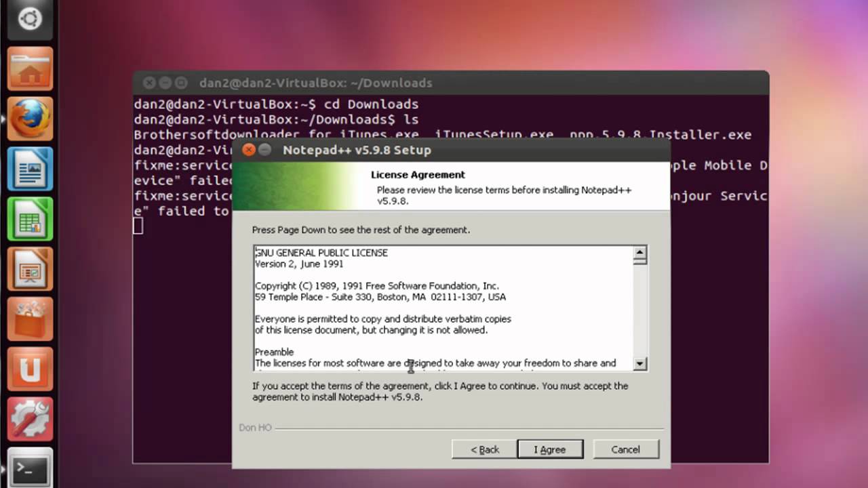Click 'Don HO' branding text
This screenshot has height=488, width=868.
(255, 428)
